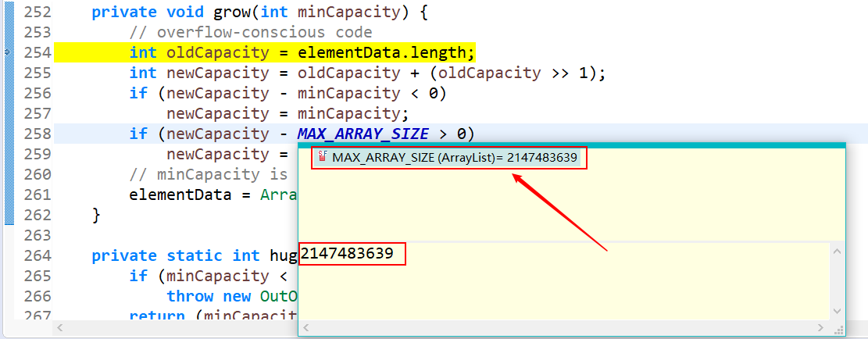Select MAX_ARRAY_SIZE (ArrayList) variable row in popup
868x339 pixels.
tap(448, 158)
